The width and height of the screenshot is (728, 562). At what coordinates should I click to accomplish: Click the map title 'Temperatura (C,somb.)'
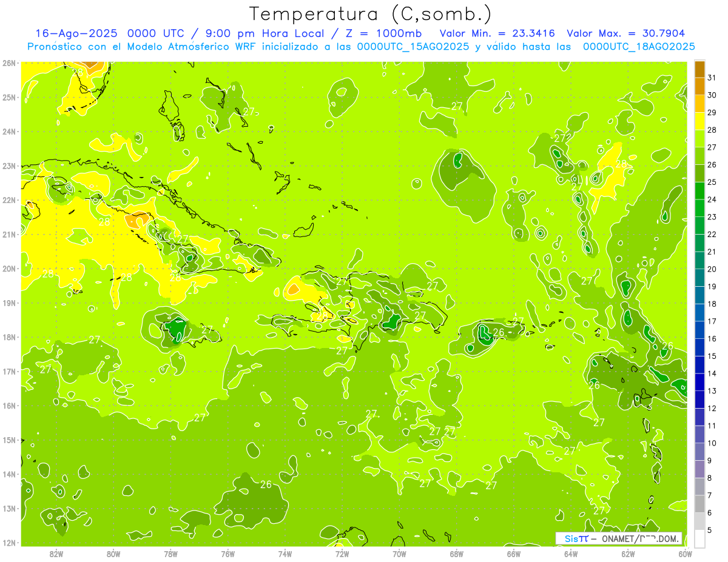371,14
